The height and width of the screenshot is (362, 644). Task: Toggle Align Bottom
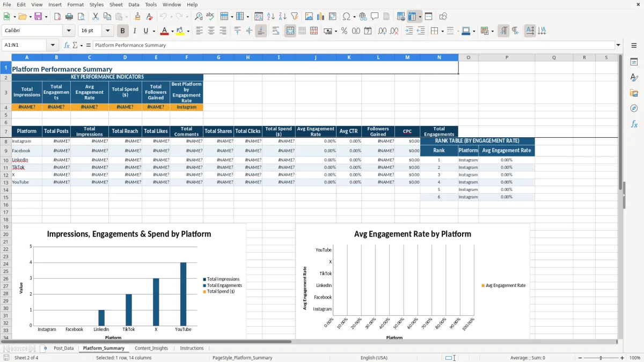tap(261, 31)
